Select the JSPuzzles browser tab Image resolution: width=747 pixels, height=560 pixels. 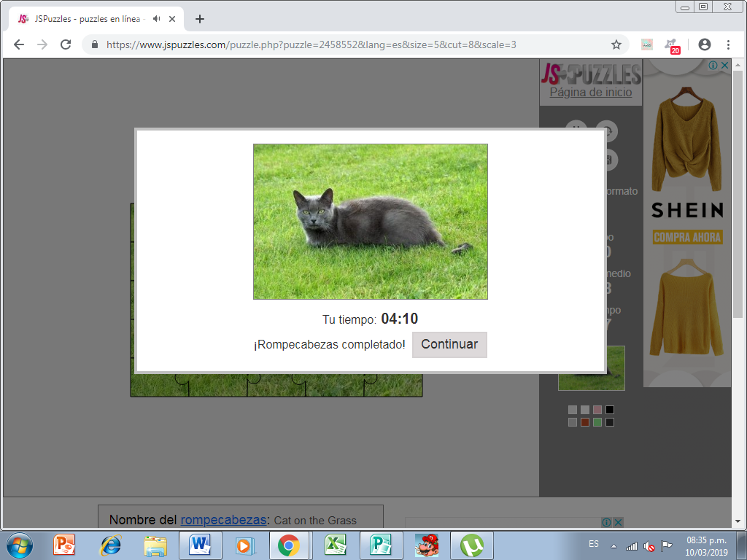[88, 19]
